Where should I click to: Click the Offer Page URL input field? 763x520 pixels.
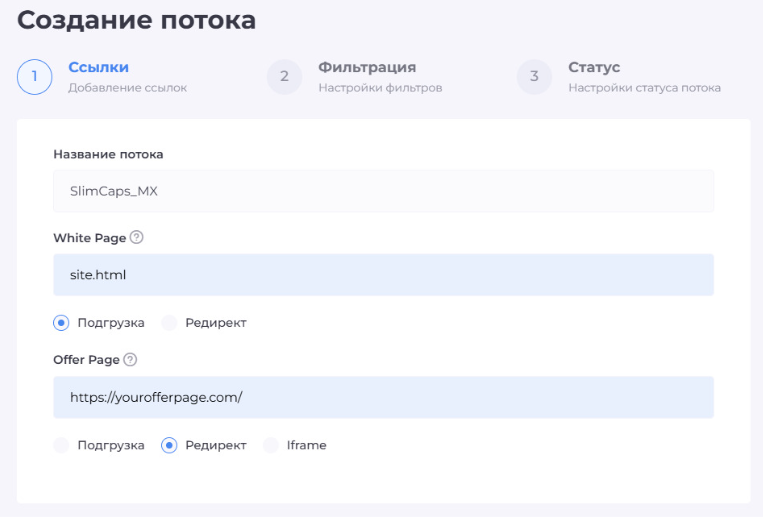tap(383, 397)
